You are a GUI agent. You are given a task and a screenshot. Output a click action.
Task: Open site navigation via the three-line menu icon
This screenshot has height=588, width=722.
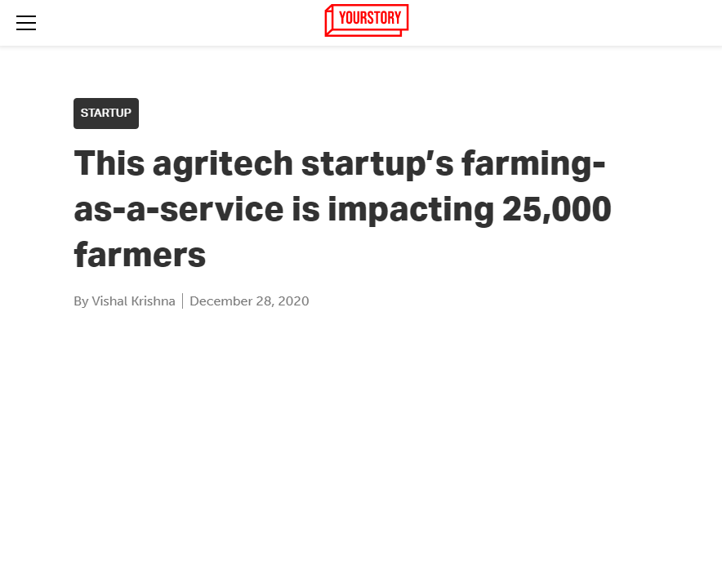point(26,23)
